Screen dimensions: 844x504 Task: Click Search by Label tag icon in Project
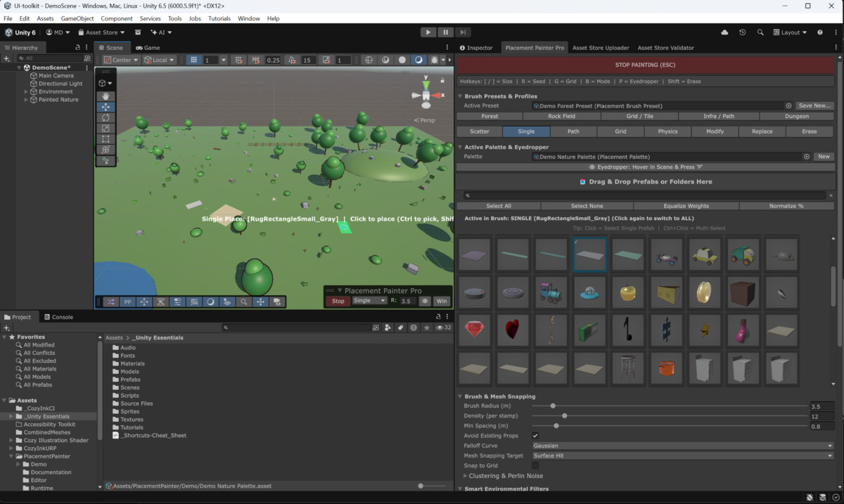400,328
